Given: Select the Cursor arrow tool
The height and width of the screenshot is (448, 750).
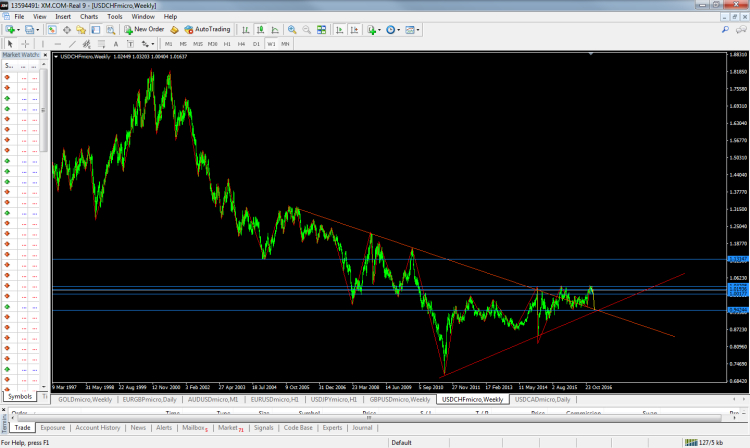Looking at the screenshot, I should 10,44.
